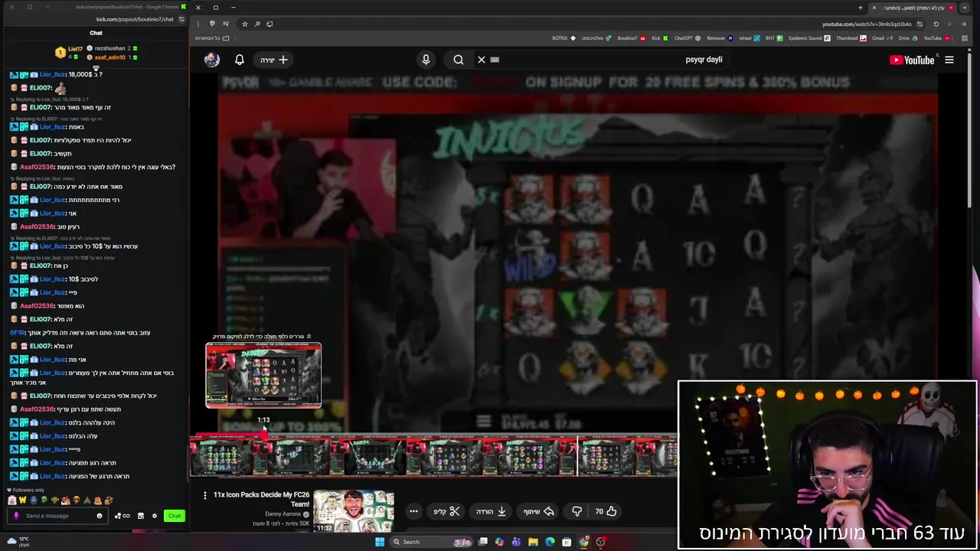980x551 pixels.
Task: Select the W emote in the emote row
Action: [x=22, y=500]
